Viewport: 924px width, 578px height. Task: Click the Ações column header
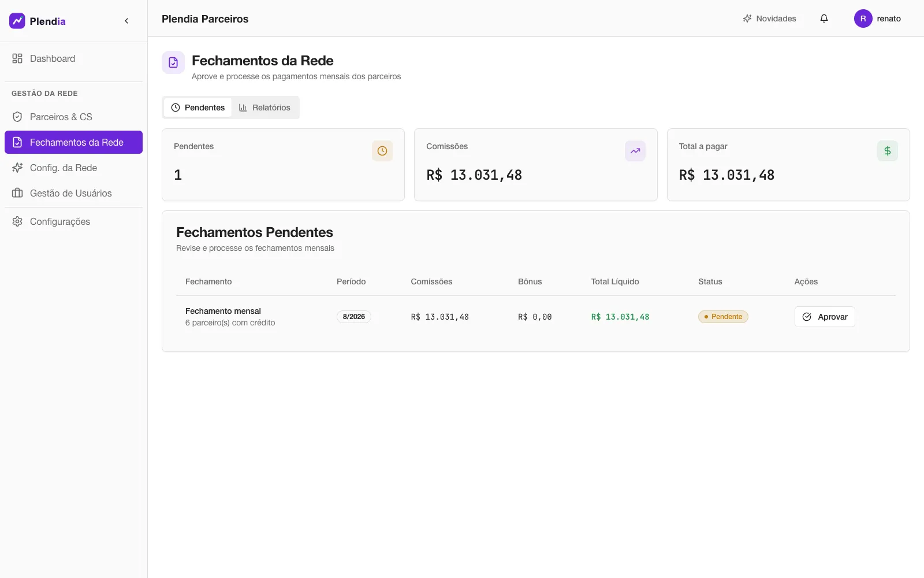pos(806,281)
